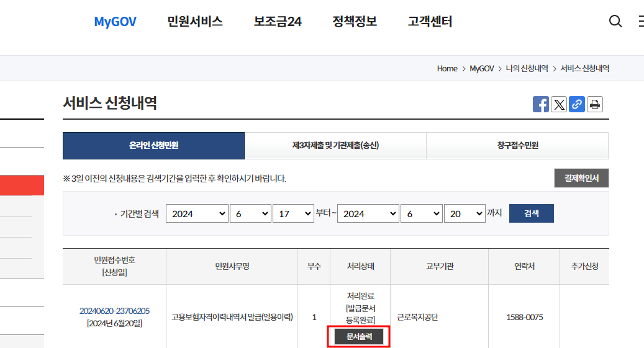This screenshot has height=348, width=644.
Task: Open start month dropdown before 부터
Action: [250, 213]
